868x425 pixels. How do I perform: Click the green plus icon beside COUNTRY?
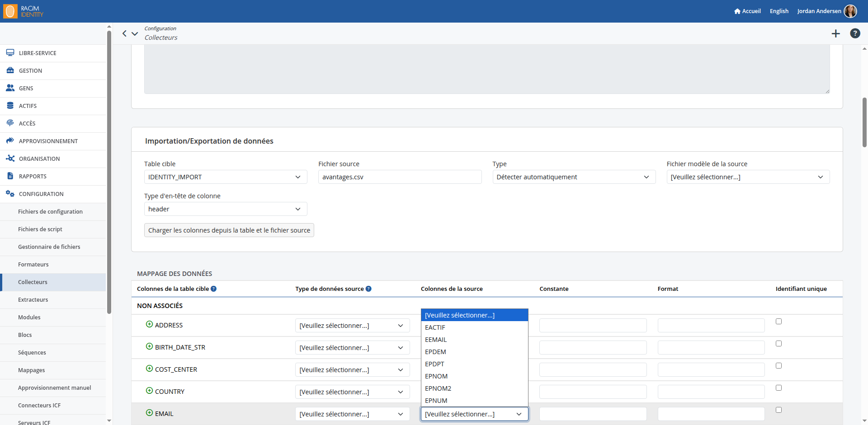(x=149, y=391)
